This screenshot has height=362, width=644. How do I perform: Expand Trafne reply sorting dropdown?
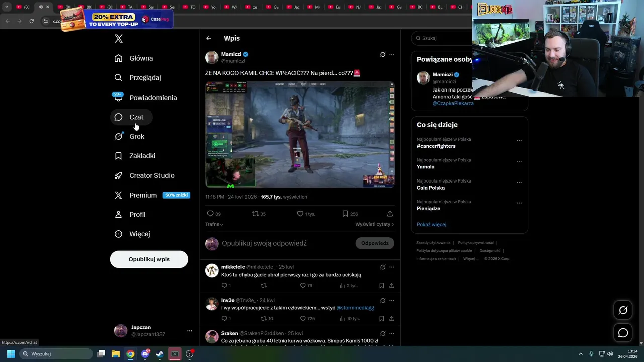coord(214,224)
